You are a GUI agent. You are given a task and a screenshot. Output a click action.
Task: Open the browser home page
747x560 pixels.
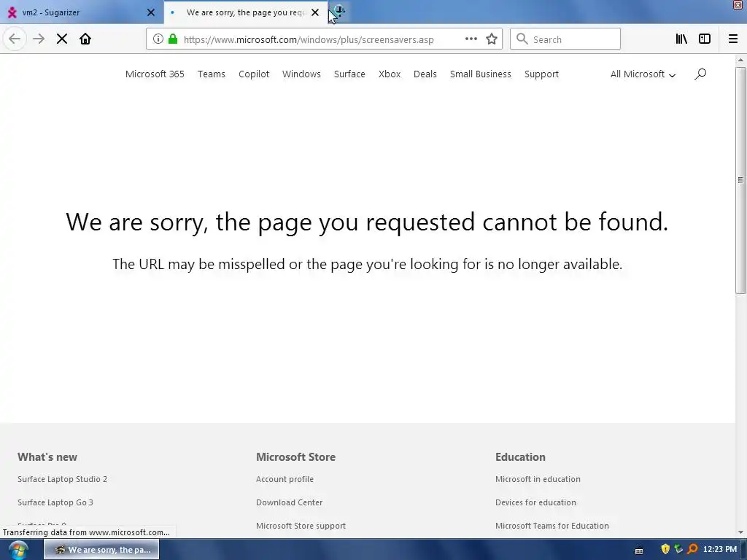85,39
